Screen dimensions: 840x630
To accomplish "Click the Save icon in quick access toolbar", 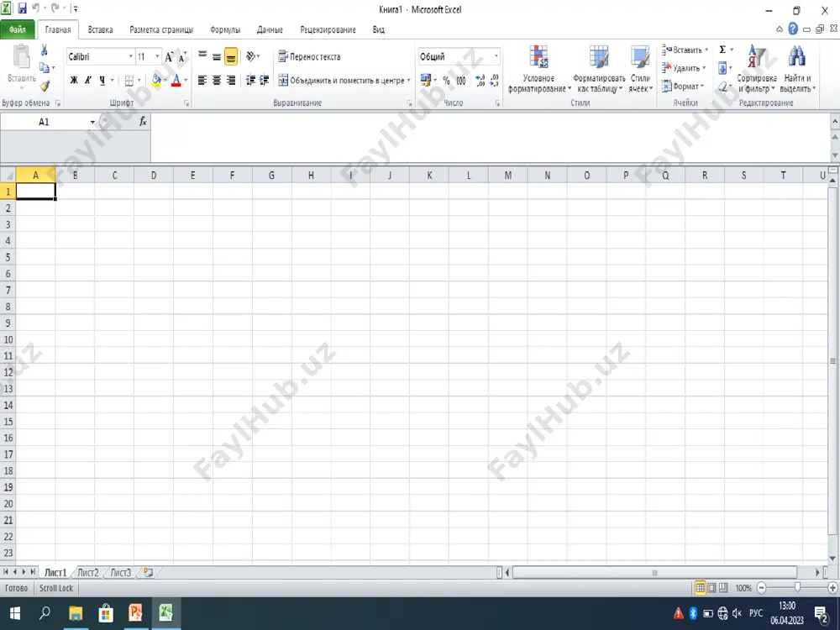I will (22, 8).
